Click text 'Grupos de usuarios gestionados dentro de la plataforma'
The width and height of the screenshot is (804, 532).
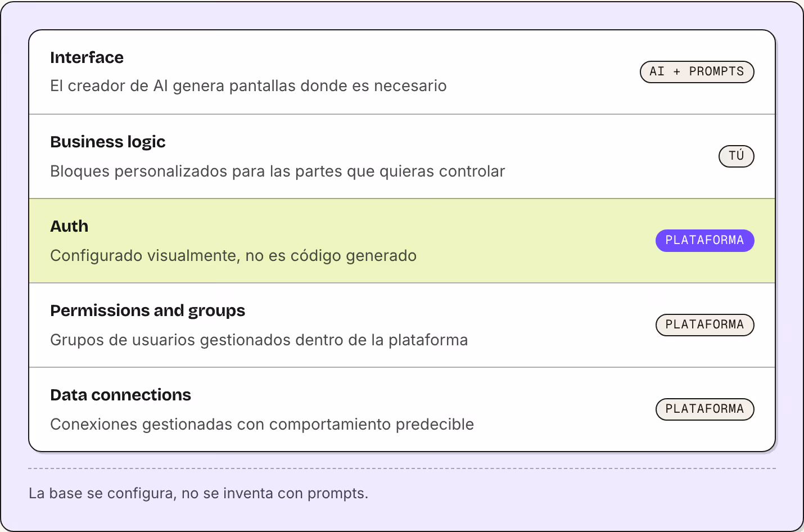259,340
